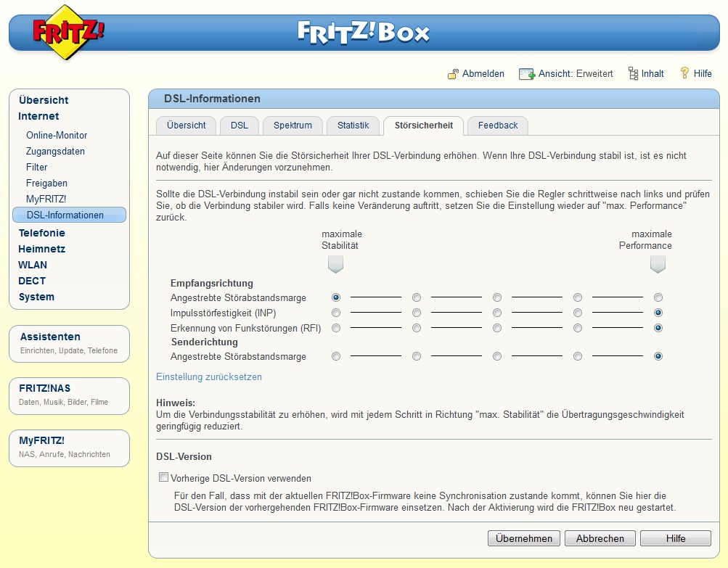Image resolution: width=728 pixels, height=568 pixels.
Task: Set RFI detection to maximum stability
Action: 336,328
